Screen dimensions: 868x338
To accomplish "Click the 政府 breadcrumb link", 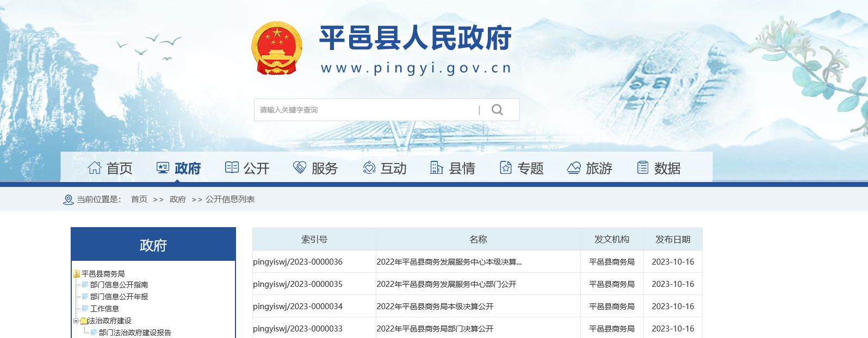I will [x=178, y=199].
